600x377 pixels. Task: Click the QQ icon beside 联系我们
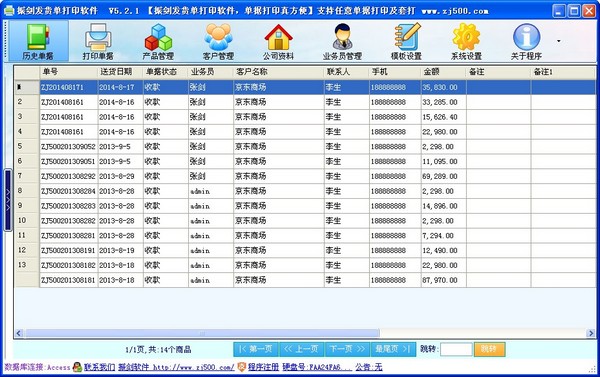click(x=77, y=367)
